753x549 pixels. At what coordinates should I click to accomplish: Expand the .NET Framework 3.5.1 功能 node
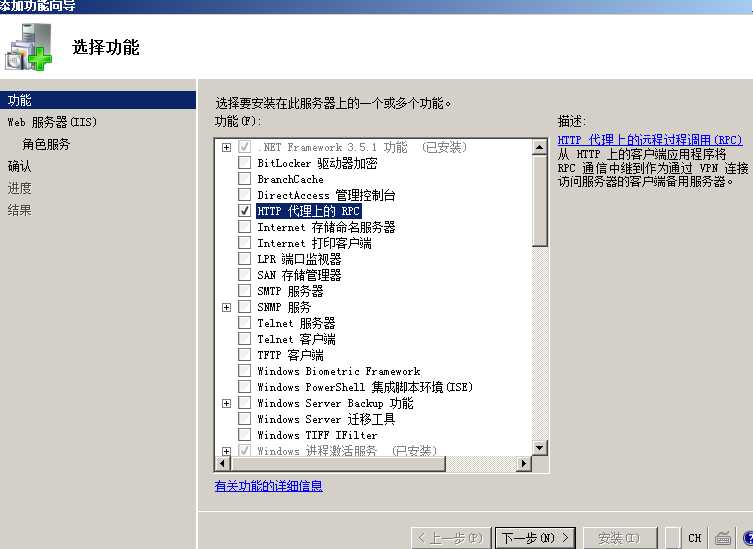(x=226, y=147)
